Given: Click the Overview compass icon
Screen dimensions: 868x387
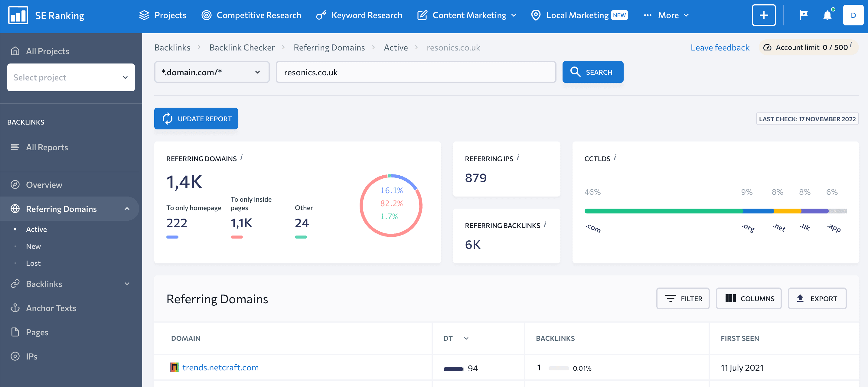Looking at the screenshot, I should (x=15, y=184).
